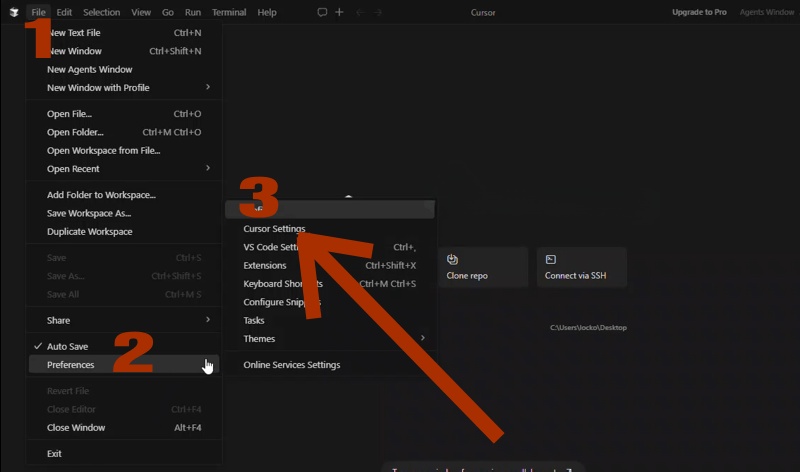Select Open Workspace from File...
This screenshot has width=800, height=472.
(124, 151)
